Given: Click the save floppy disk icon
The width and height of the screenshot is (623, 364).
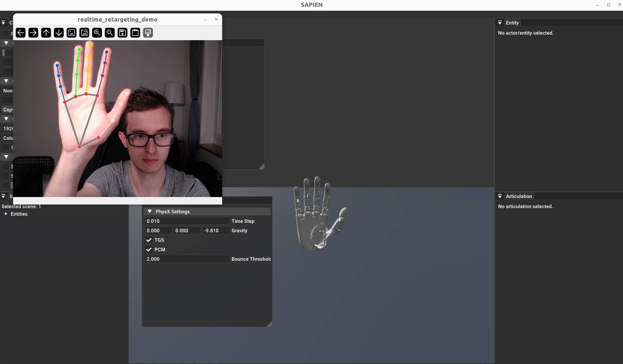Looking at the screenshot, I should click(122, 33).
